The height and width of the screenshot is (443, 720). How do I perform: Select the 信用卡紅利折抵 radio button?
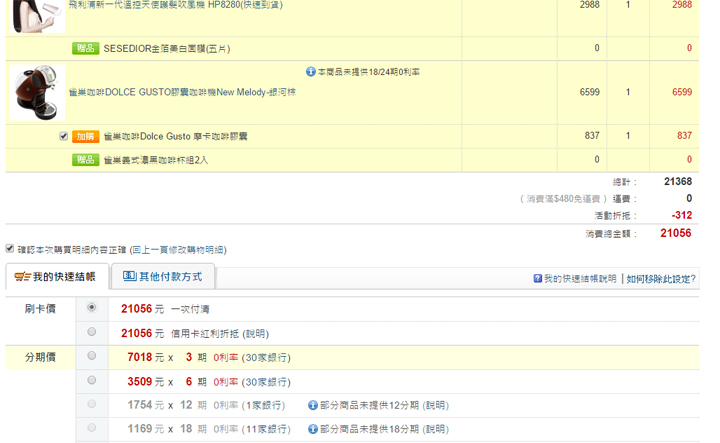pos(92,331)
